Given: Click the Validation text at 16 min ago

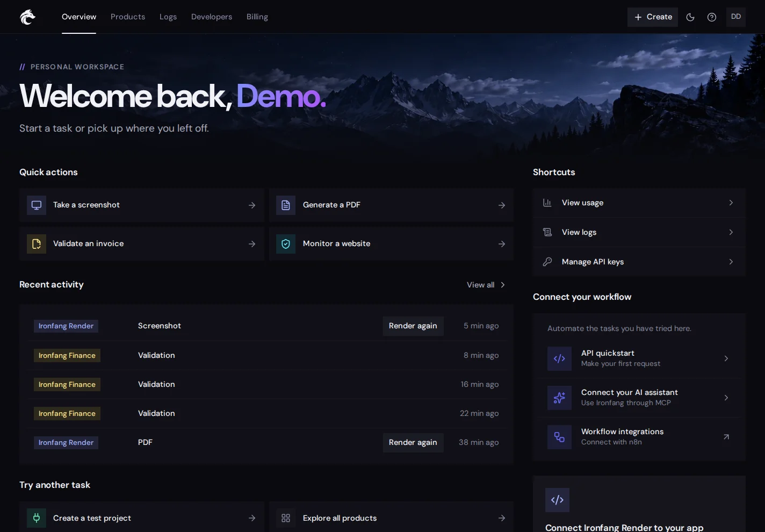Looking at the screenshot, I should tap(156, 384).
